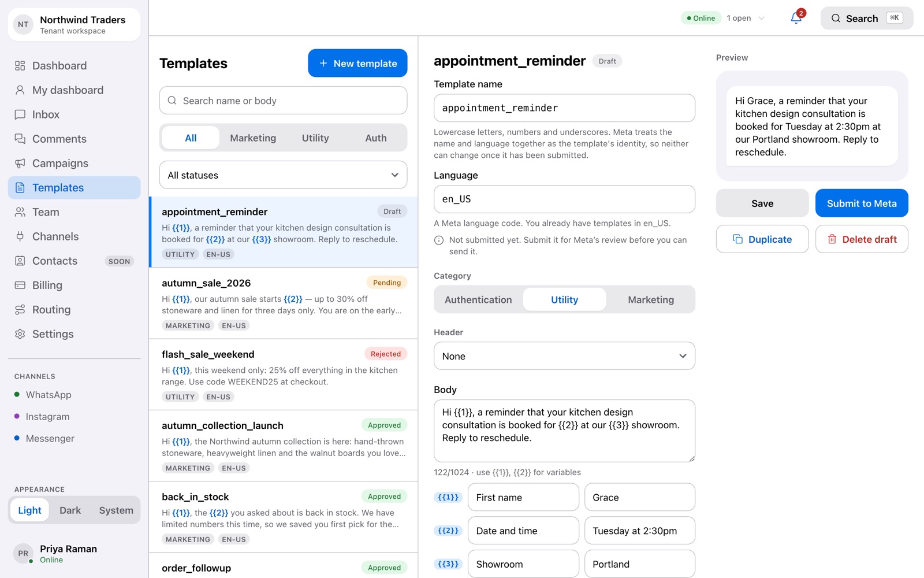Open the order_followup template
The image size is (924, 578).
coord(284,566)
